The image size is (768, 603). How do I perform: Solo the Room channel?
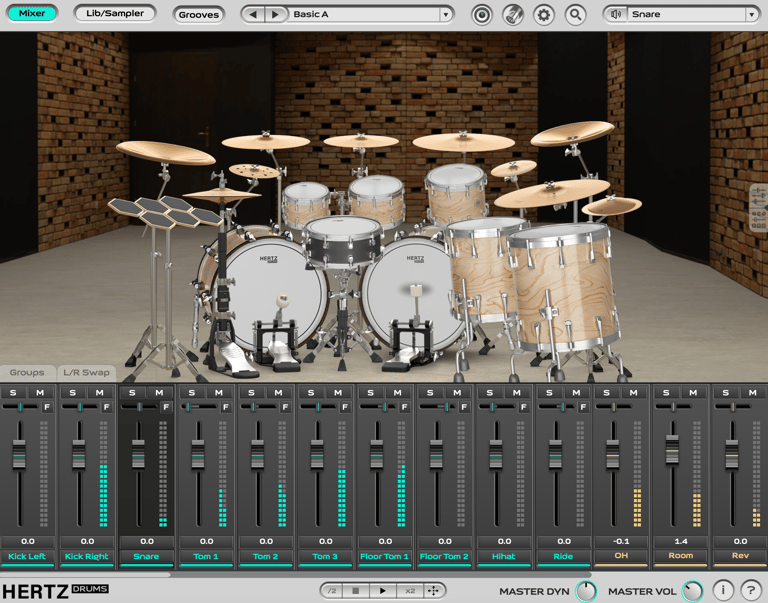tap(666, 393)
